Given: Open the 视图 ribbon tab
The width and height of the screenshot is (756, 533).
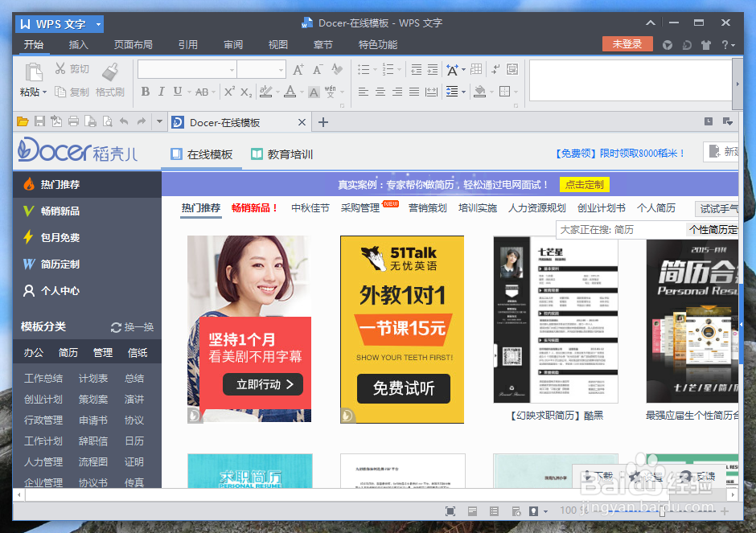Looking at the screenshot, I should (x=278, y=45).
